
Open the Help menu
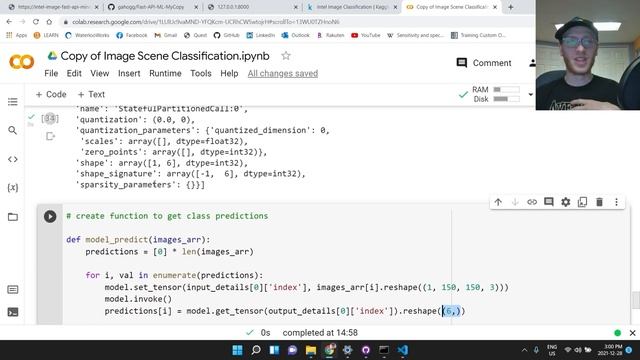tap(229, 73)
